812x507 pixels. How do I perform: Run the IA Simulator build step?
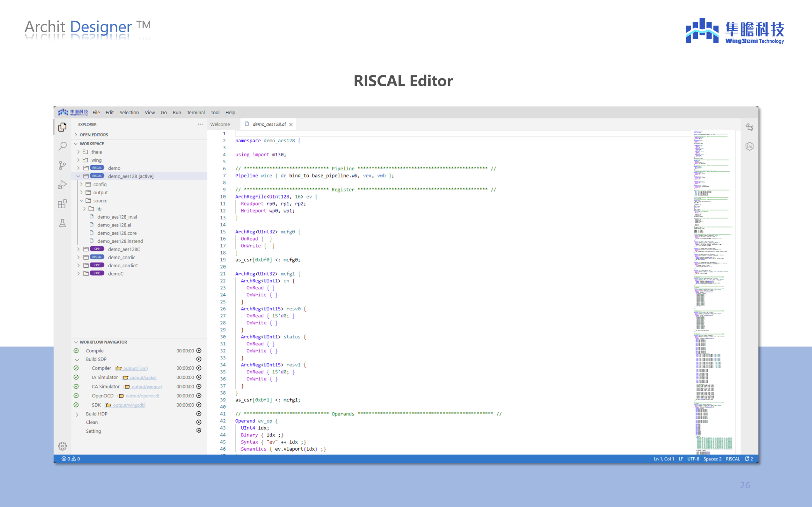point(199,377)
